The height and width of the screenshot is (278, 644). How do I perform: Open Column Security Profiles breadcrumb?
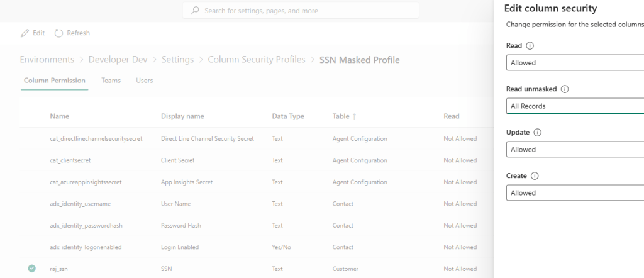(x=256, y=60)
